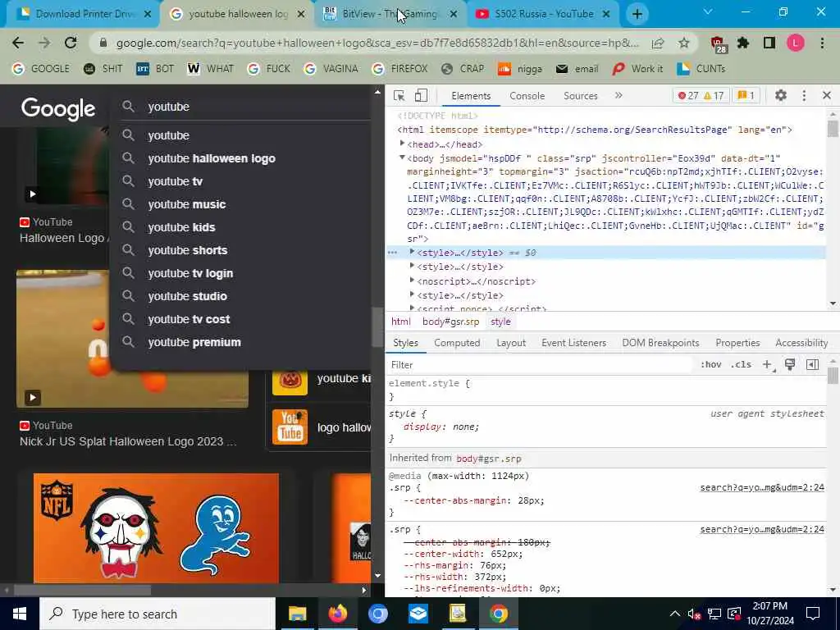Open the share page icon in address bar
The image size is (840, 630).
click(658, 43)
